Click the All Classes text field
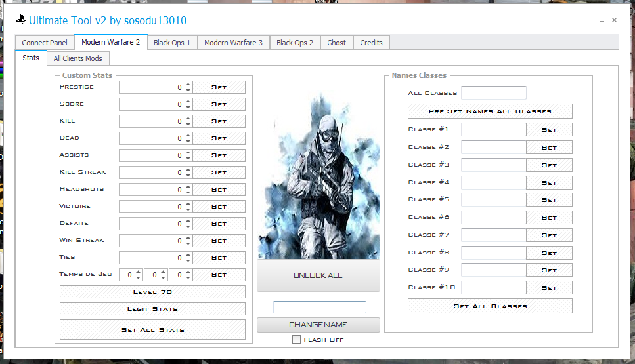 coord(494,92)
